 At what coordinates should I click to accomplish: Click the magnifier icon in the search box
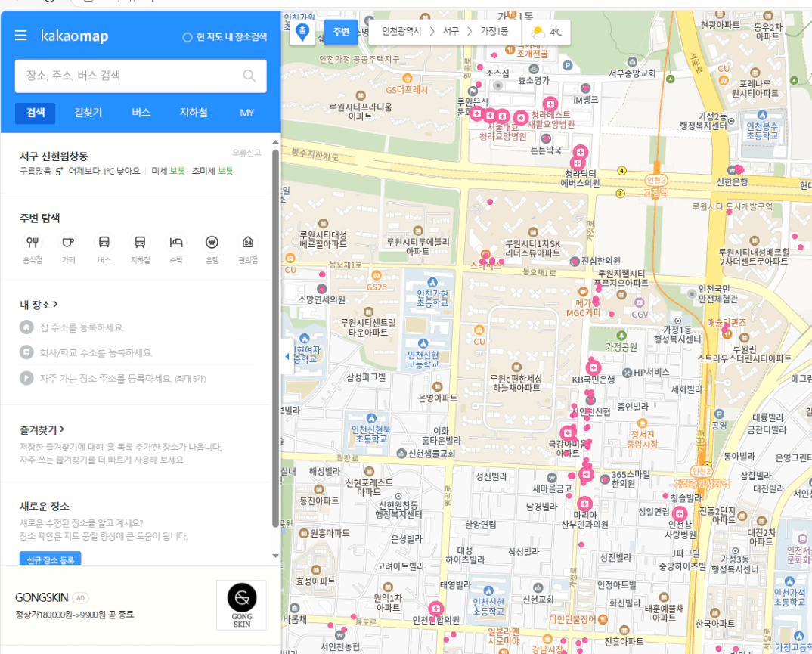(x=249, y=76)
